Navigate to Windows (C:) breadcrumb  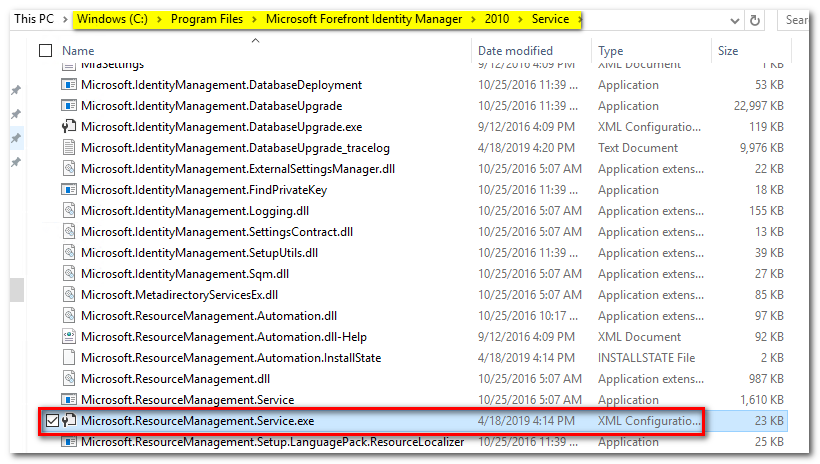[112, 19]
